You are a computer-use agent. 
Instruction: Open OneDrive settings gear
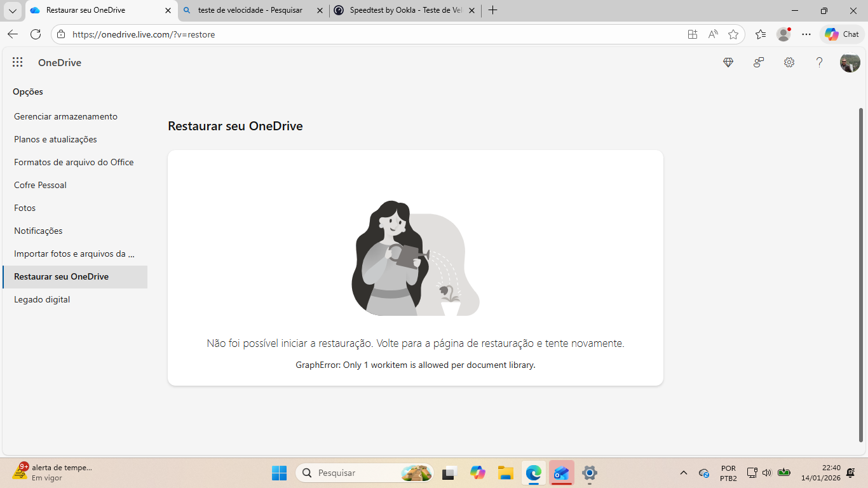[789, 62]
